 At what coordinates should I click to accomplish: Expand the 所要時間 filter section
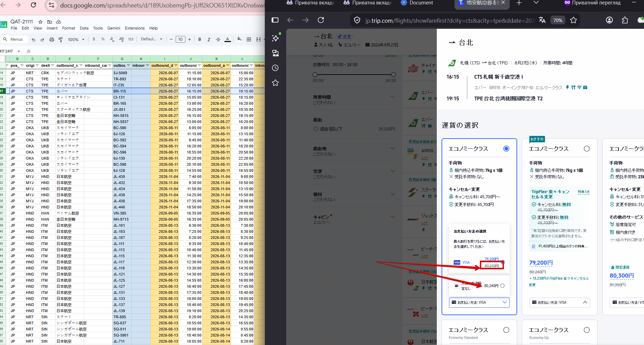393,97
